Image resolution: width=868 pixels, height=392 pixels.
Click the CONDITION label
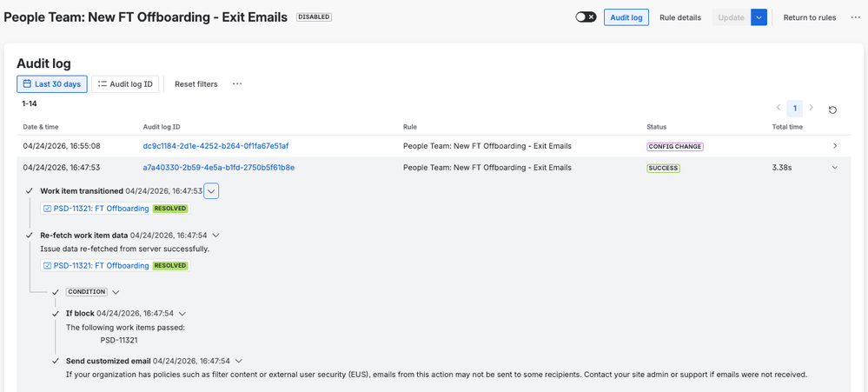tap(86, 292)
